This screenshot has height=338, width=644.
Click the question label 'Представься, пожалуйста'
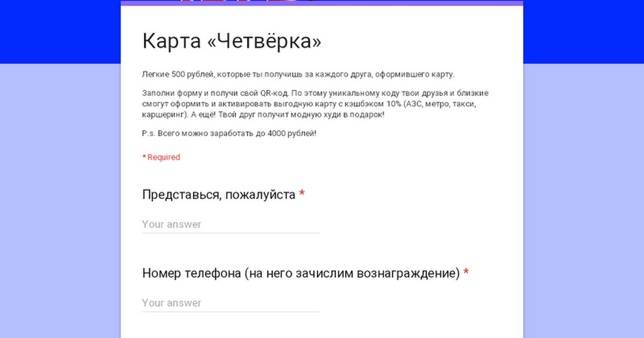coord(219,194)
